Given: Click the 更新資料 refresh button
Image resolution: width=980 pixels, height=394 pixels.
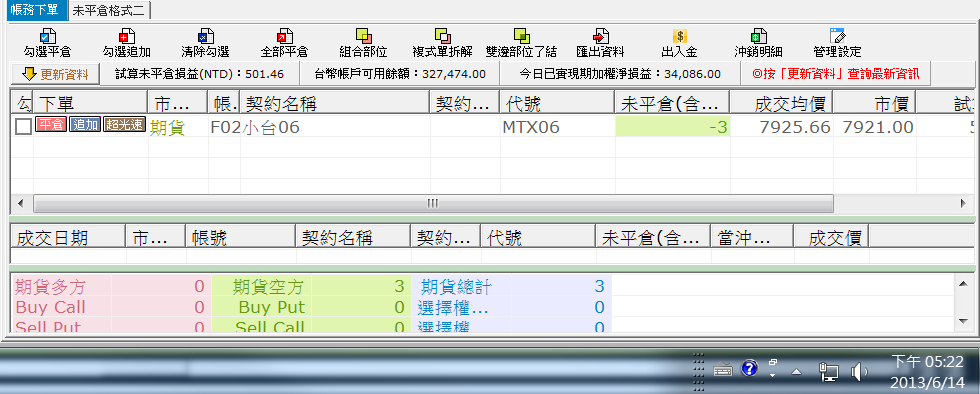Looking at the screenshot, I should coord(55,74).
